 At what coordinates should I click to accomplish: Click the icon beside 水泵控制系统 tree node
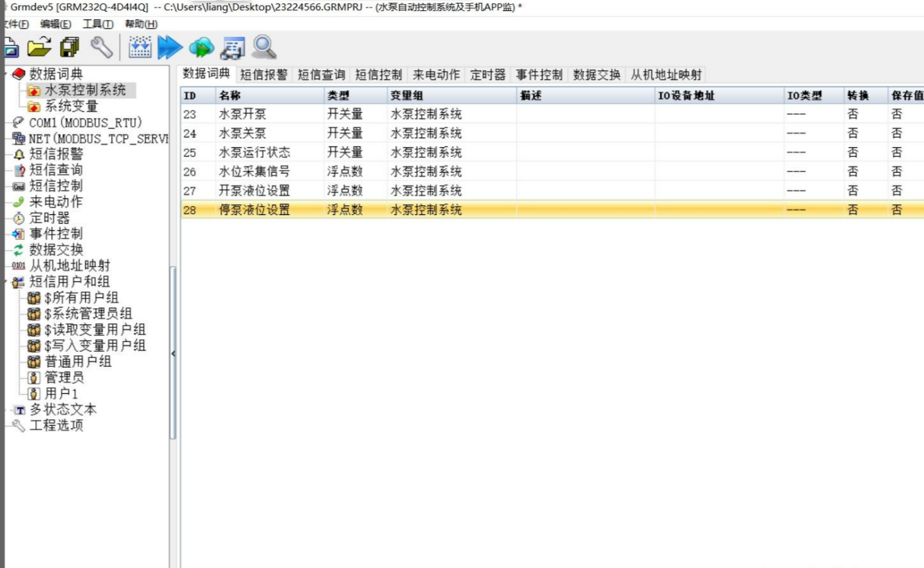(34, 91)
